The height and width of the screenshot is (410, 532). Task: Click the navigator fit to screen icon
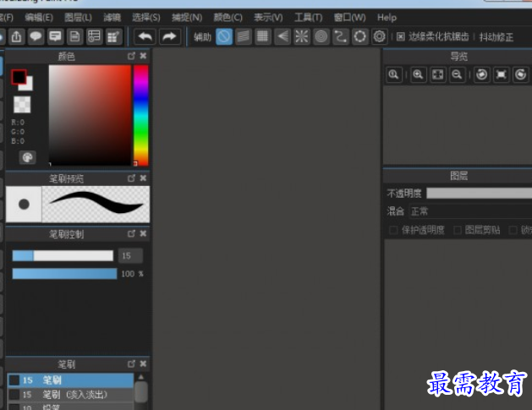(x=437, y=74)
